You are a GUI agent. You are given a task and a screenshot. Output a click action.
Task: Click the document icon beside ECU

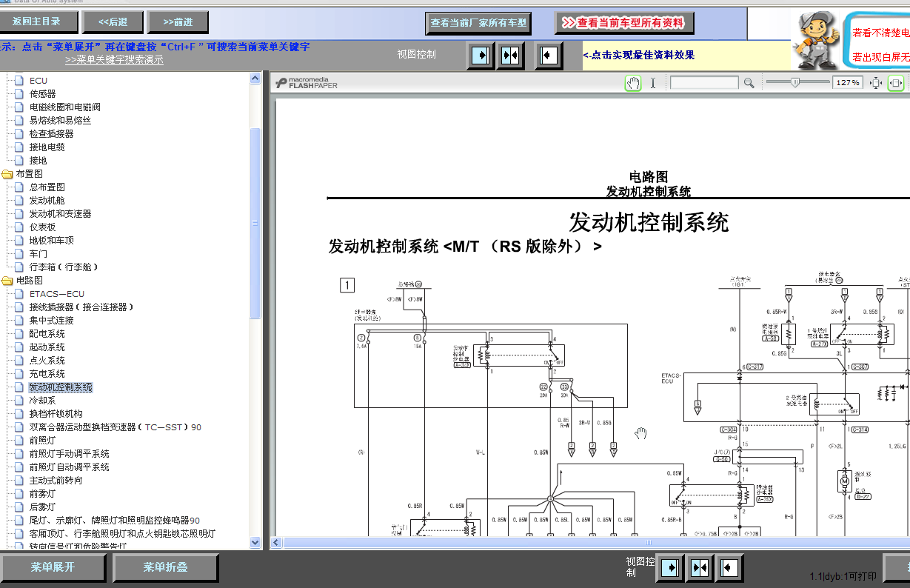pyautogui.click(x=19, y=81)
